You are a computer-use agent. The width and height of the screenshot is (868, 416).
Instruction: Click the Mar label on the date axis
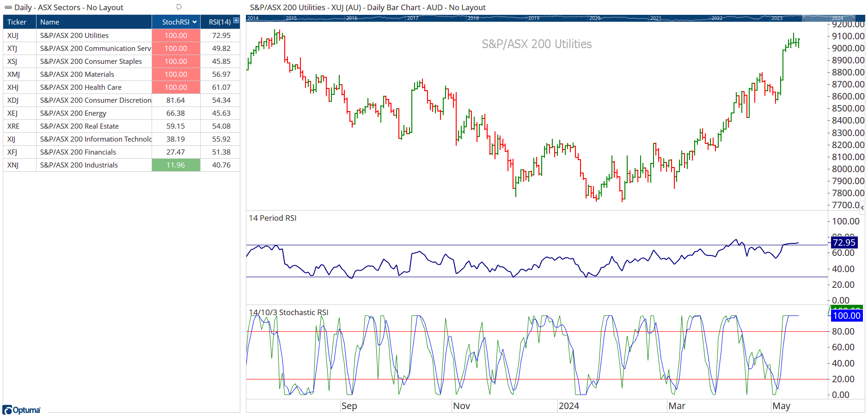[x=677, y=406]
